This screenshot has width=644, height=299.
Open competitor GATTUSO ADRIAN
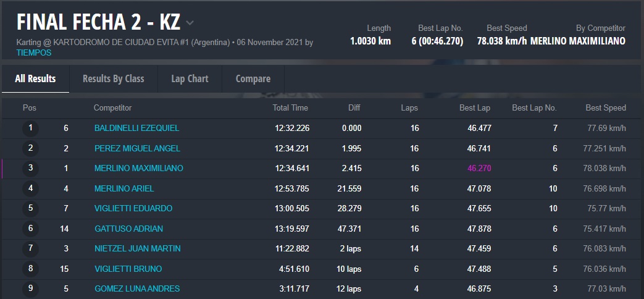pyautogui.click(x=128, y=229)
